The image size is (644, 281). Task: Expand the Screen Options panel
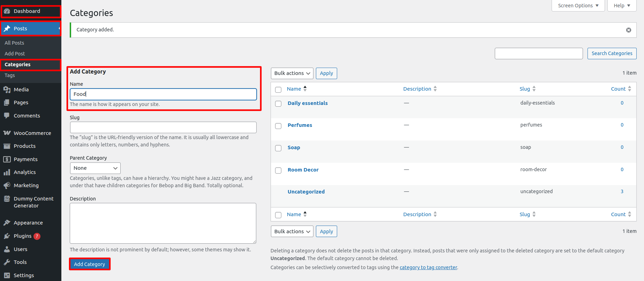[578, 6]
